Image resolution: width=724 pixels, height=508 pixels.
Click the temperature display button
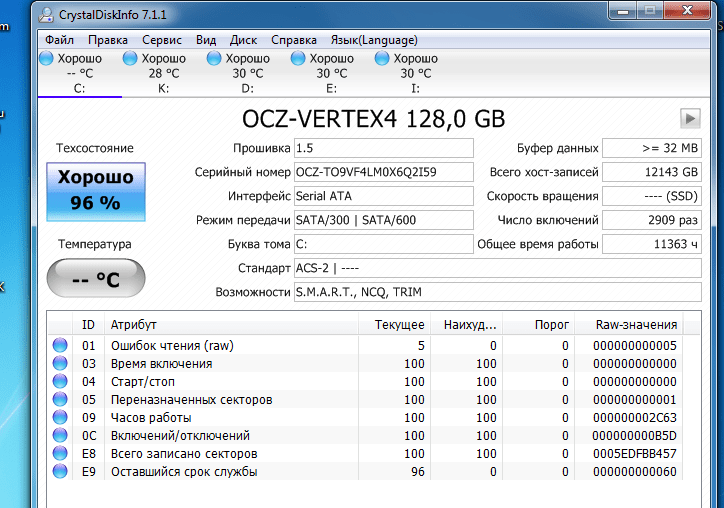coord(96,278)
